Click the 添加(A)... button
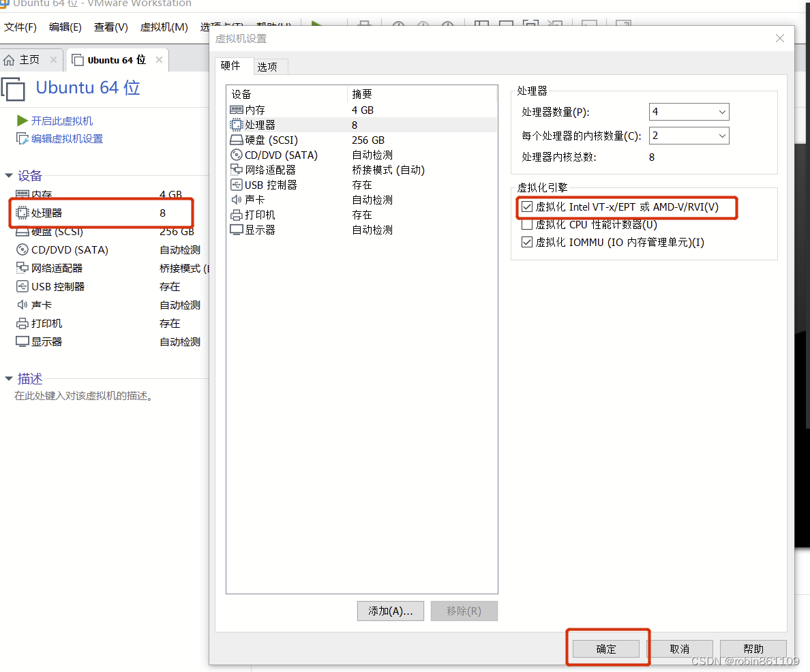Screen dimensions: 810x672 tap(390, 611)
